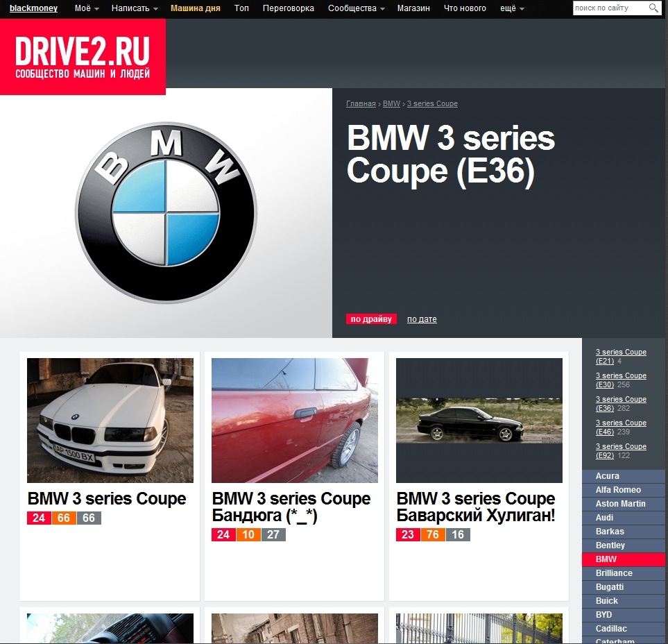The width and height of the screenshot is (668, 644).
Task: Select Buick in brand list
Action: [624, 601]
